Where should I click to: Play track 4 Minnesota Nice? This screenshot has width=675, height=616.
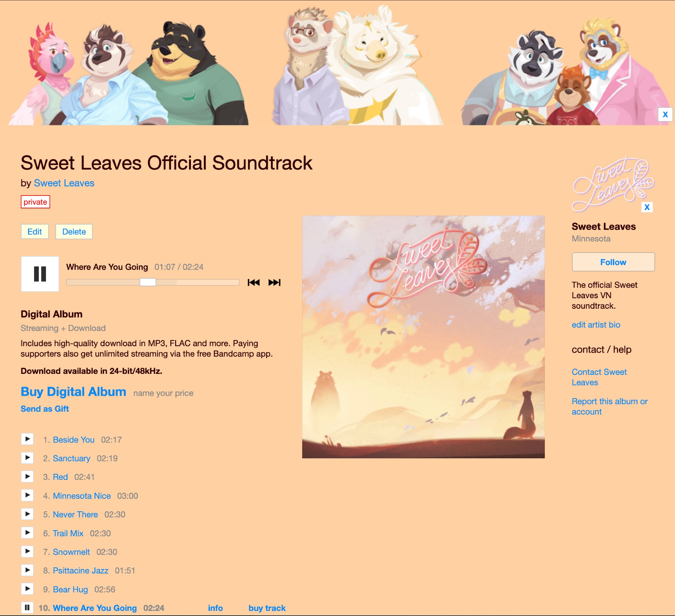(27, 495)
